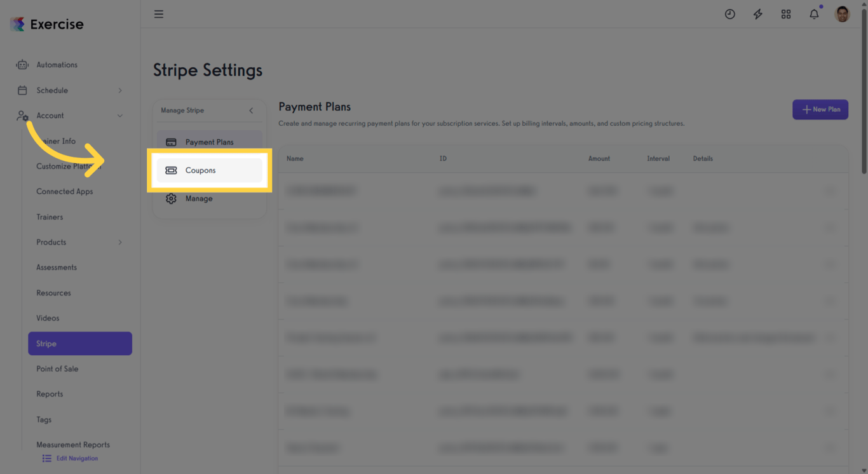Viewport: 868px width, 474px height.
Task: Expand the Schedule section chevron
Action: click(x=120, y=90)
